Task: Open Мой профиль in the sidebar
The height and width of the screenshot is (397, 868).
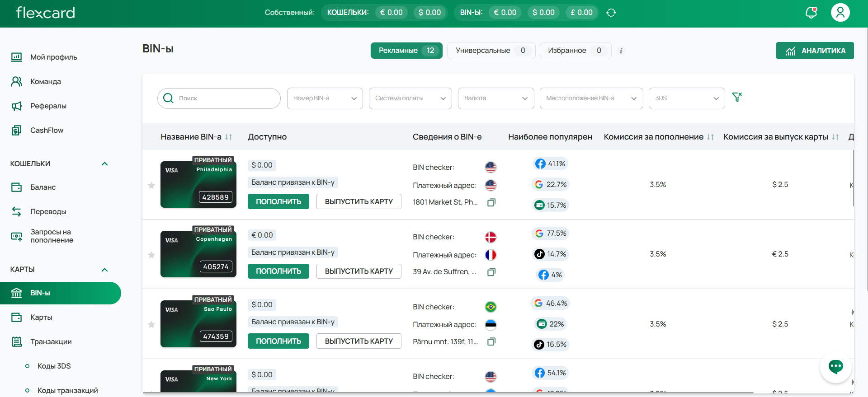Action: pyautogui.click(x=53, y=57)
